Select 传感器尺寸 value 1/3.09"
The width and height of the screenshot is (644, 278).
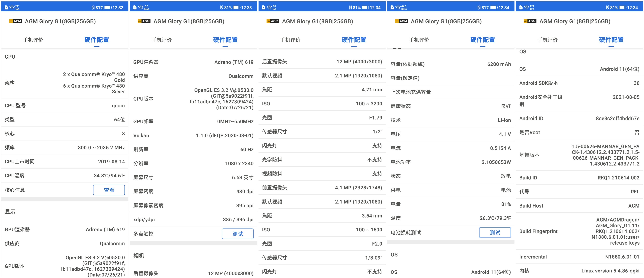(x=373, y=257)
